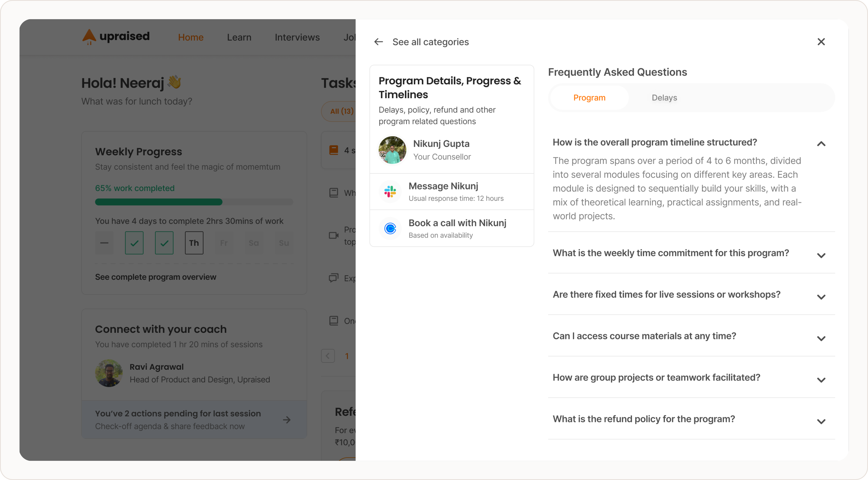Screen dimensions: 868x480
Task: Click the Usual response time: 12 hours text
Action: [456, 199]
